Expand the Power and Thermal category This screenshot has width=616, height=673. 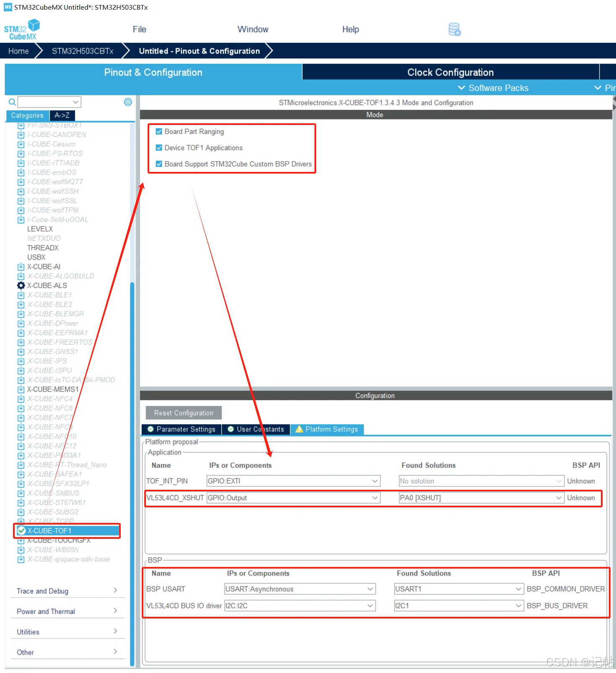point(68,611)
